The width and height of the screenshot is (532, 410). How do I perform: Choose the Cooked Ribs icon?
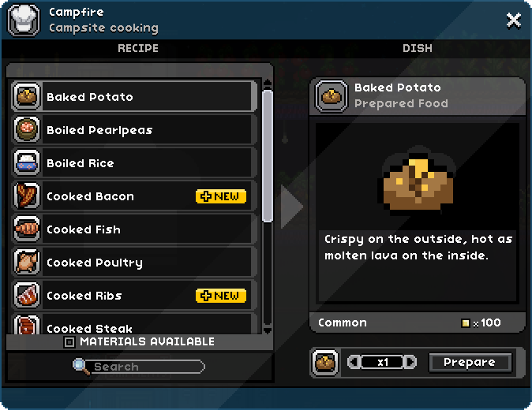(x=27, y=295)
